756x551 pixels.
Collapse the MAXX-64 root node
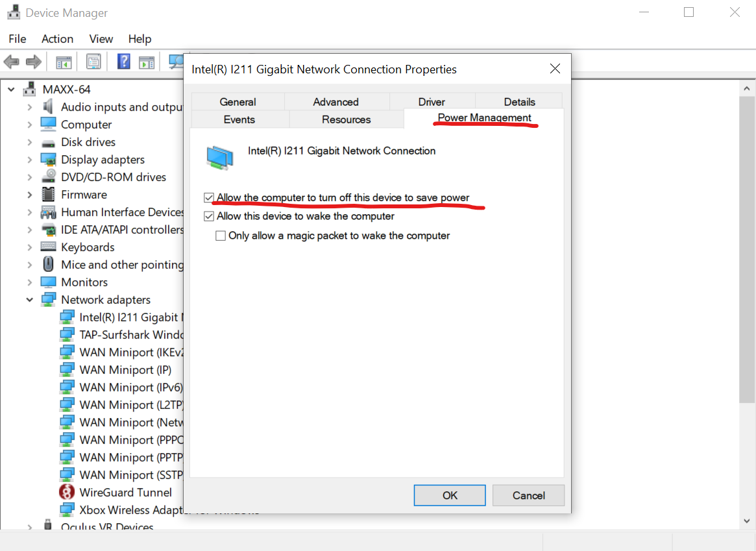11,89
